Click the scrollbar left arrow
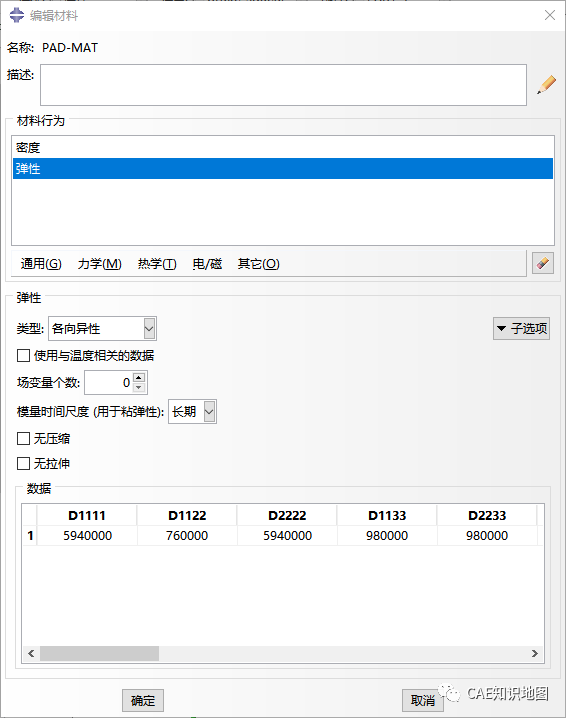This screenshot has height=718, width=566. [x=31, y=653]
